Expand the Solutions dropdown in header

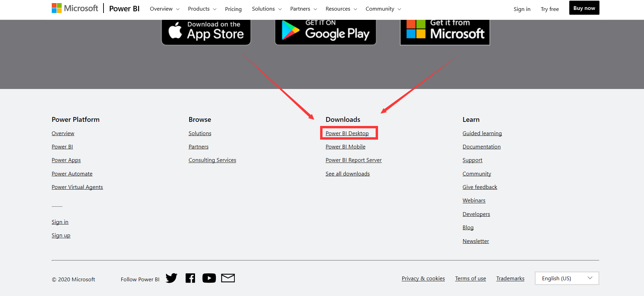pos(267,9)
